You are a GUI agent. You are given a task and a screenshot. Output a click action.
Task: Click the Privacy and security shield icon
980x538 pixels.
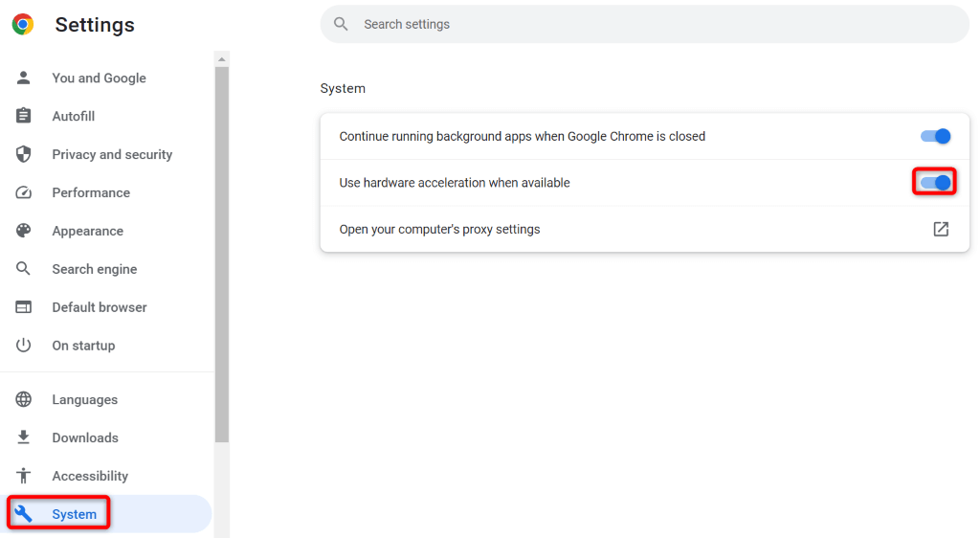point(24,154)
